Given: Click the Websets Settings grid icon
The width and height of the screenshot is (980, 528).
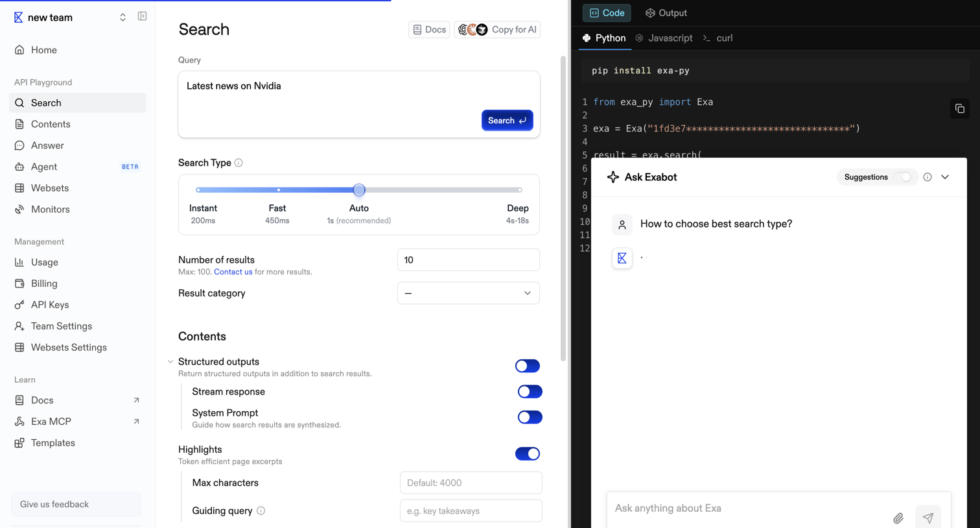Looking at the screenshot, I should click(19, 348).
